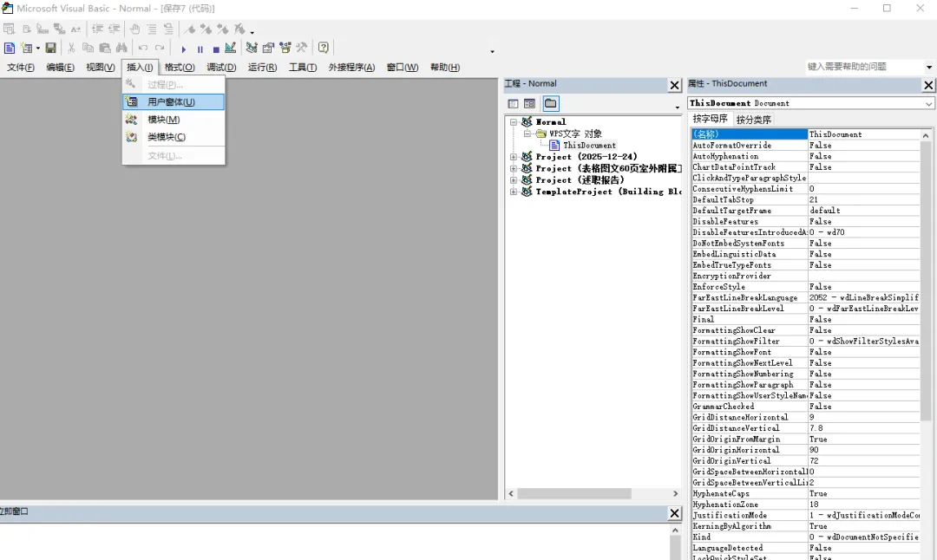
Task: Toggle Design Mode icon in toolbar
Action: (x=231, y=48)
